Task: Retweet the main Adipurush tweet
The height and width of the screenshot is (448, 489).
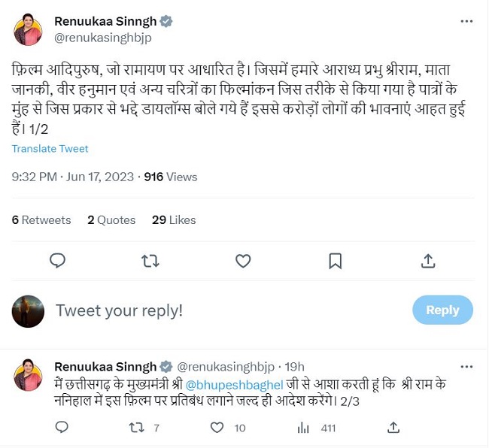Action: [150, 261]
